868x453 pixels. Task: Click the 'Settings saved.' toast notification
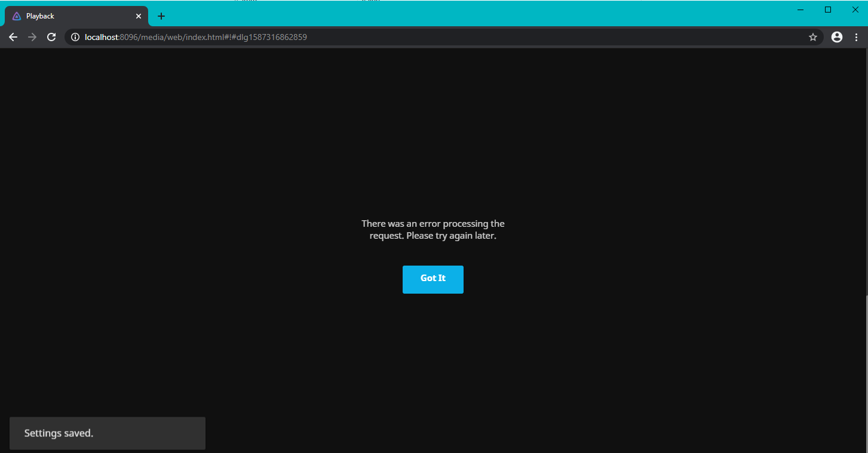108,433
